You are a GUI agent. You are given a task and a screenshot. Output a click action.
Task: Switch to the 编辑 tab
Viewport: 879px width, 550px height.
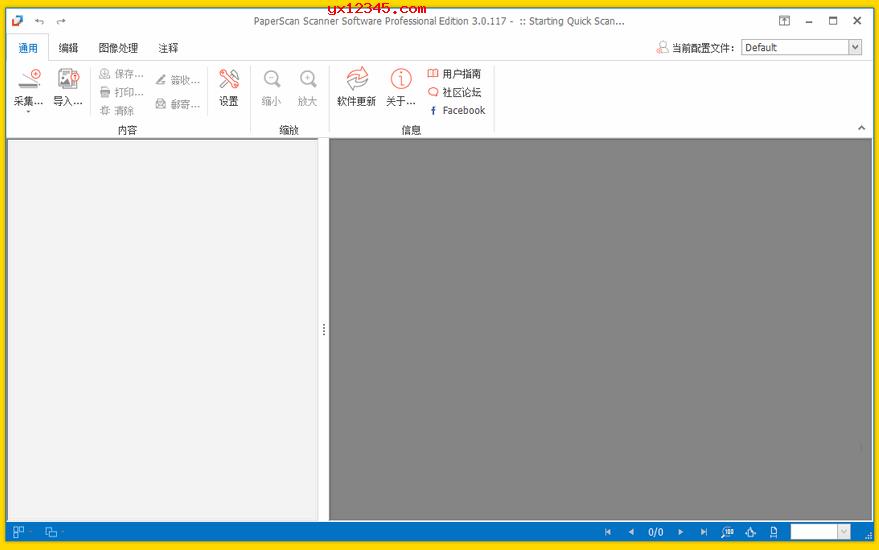[68, 48]
